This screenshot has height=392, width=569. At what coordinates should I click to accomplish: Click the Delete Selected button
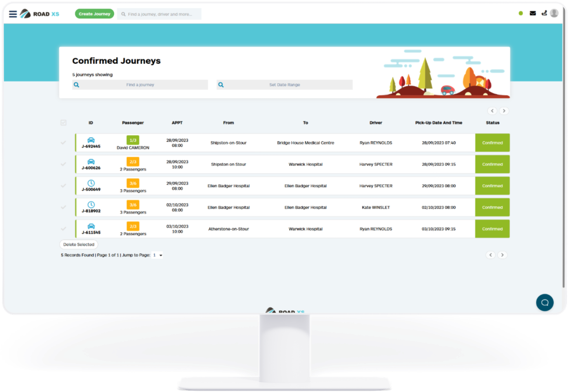(78, 244)
